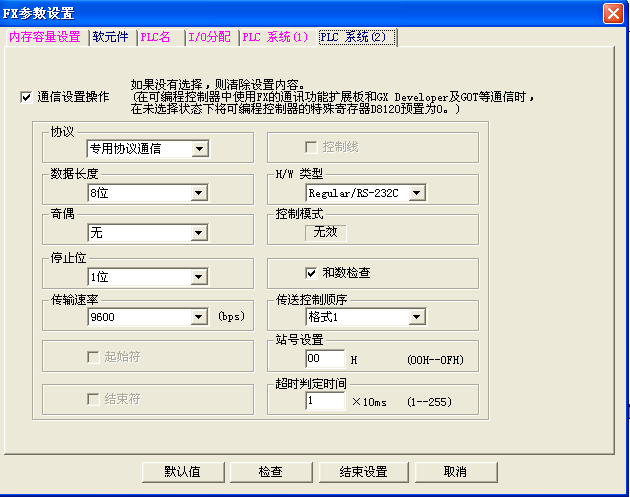Viewport: 630px width, 497px height.
Task: Click the 超时判定时间 input field
Action: tap(325, 401)
